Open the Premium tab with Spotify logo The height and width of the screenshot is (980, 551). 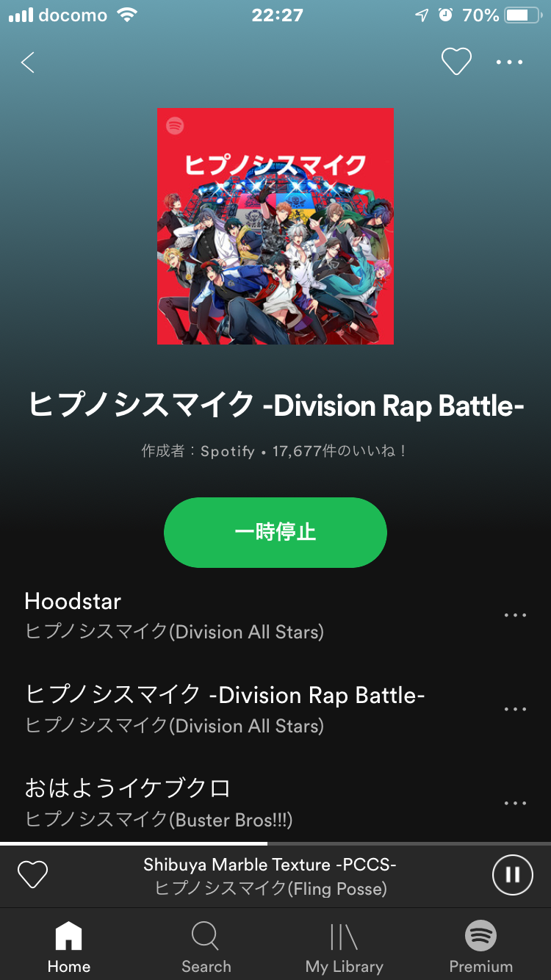coord(481,948)
